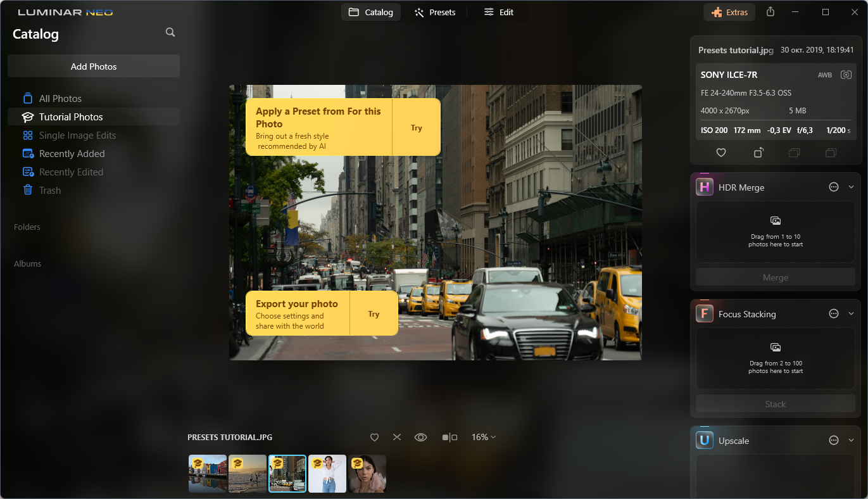
Task: Select the Tutorial Photos sidebar icon
Action: click(x=27, y=117)
